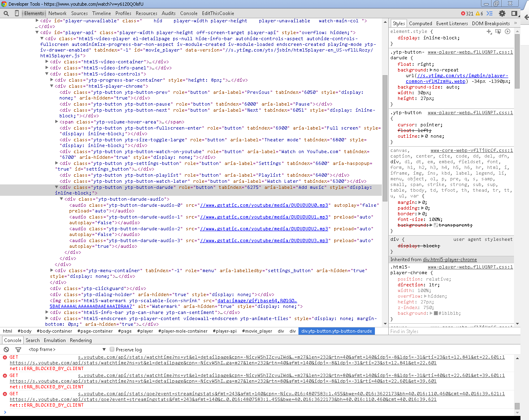Switch drawer to the Emulation tab
Viewport: 529px width, 420px height.
[55, 340]
